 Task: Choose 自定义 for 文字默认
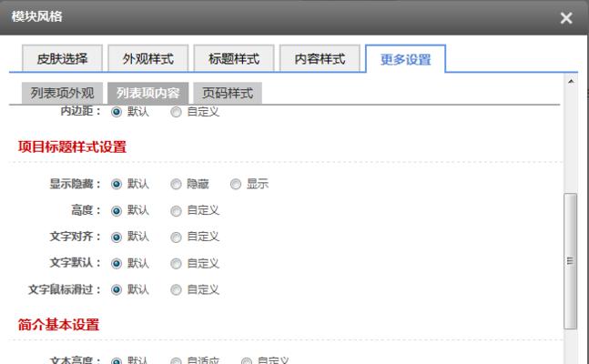coord(176,263)
